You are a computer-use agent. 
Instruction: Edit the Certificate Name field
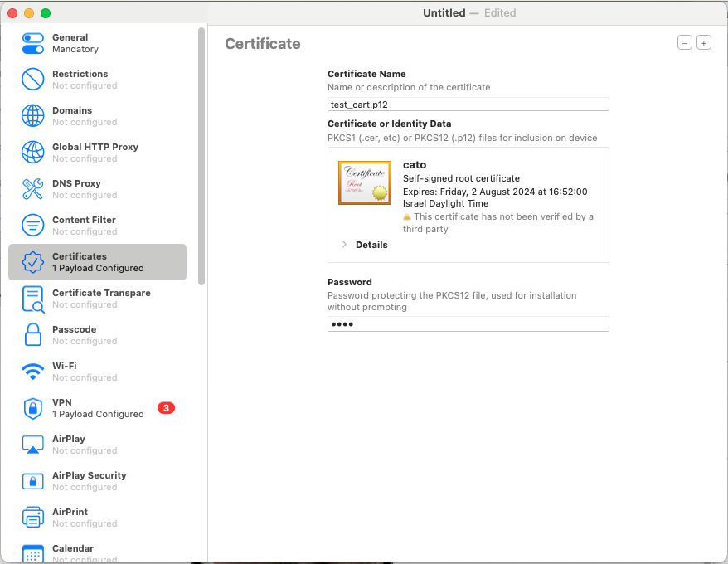468,104
